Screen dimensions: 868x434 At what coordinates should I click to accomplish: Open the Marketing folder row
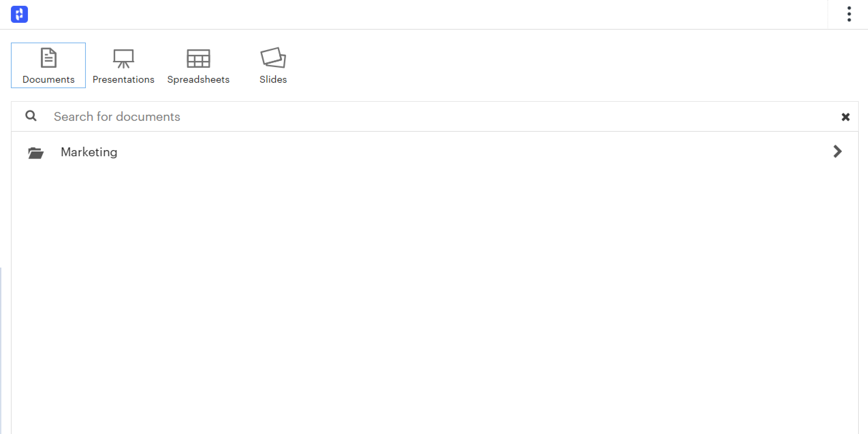435,152
